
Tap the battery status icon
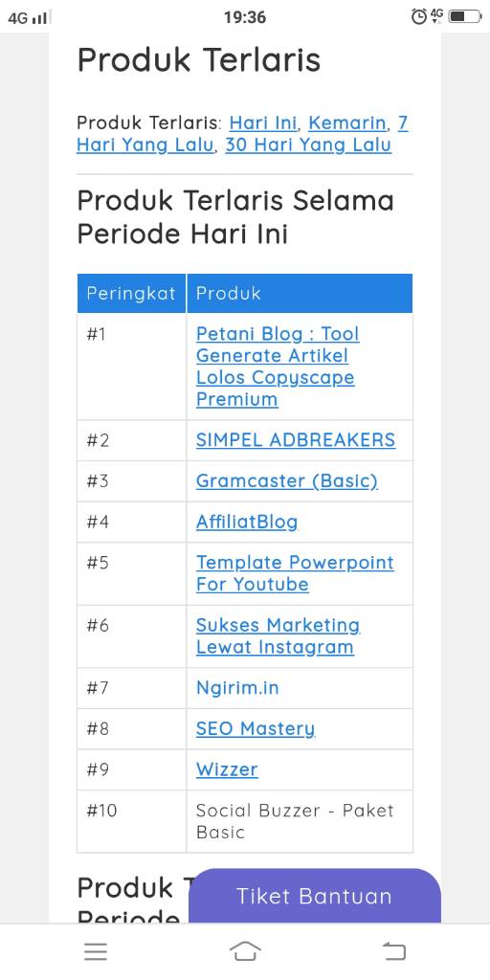click(465, 17)
